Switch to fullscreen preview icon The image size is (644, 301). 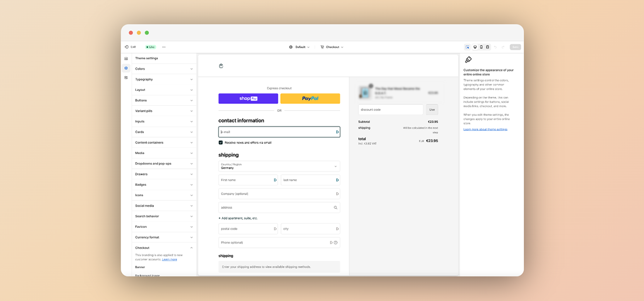tap(488, 47)
